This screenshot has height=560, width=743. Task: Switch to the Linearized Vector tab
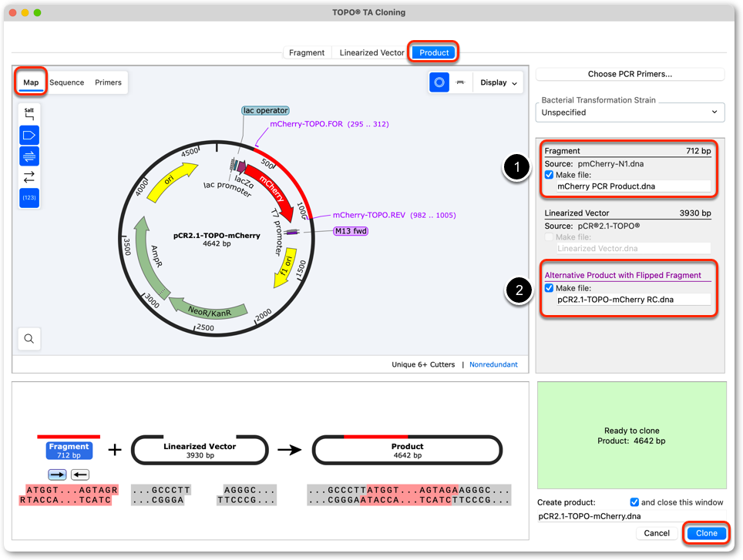[371, 52]
